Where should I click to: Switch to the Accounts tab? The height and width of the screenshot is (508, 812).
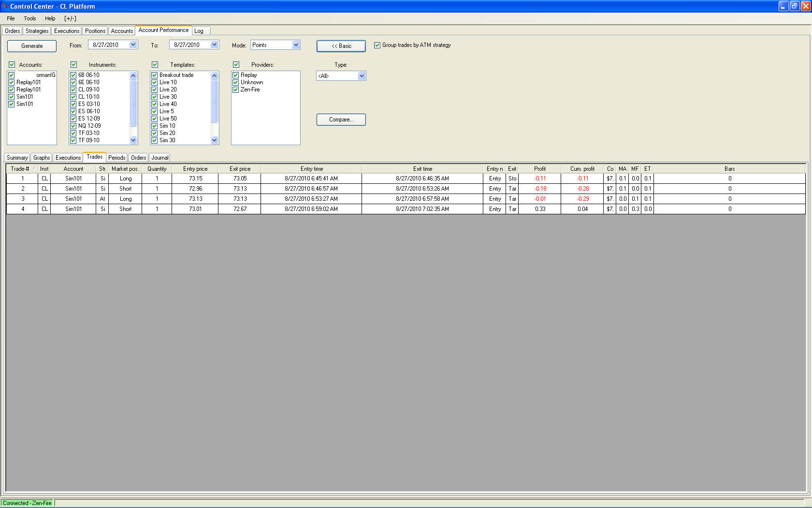(x=122, y=31)
